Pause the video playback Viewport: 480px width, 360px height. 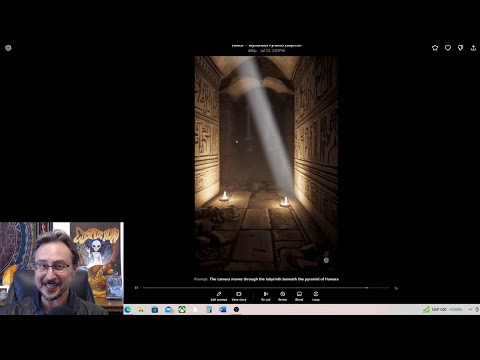(136, 288)
